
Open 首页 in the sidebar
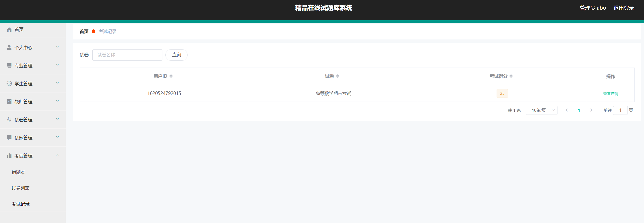33,29
